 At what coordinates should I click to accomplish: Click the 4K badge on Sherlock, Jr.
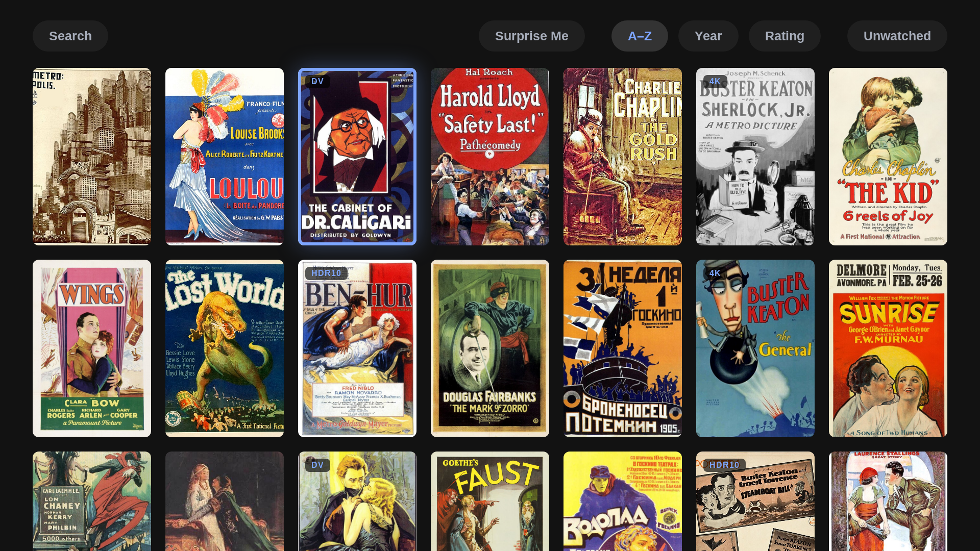pos(715,81)
